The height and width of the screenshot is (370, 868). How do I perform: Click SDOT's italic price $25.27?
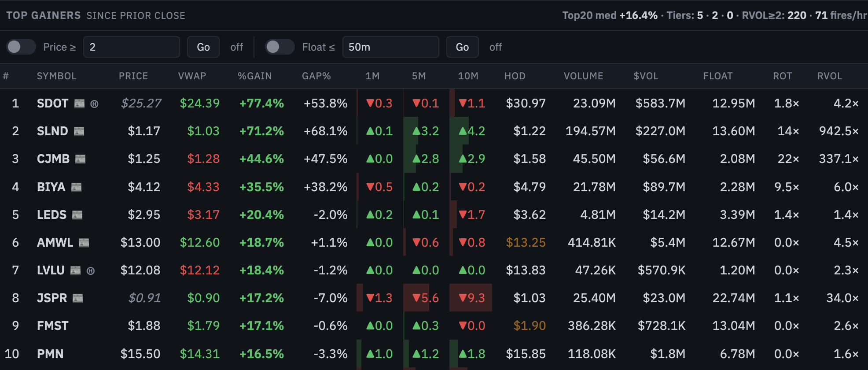[x=141, y=104]
